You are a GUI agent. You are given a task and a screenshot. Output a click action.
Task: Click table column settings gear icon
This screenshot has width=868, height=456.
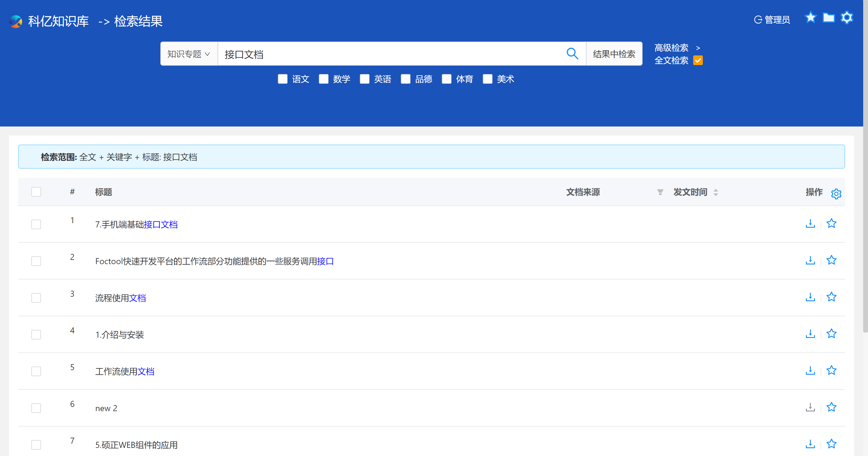tap(836, 194)
